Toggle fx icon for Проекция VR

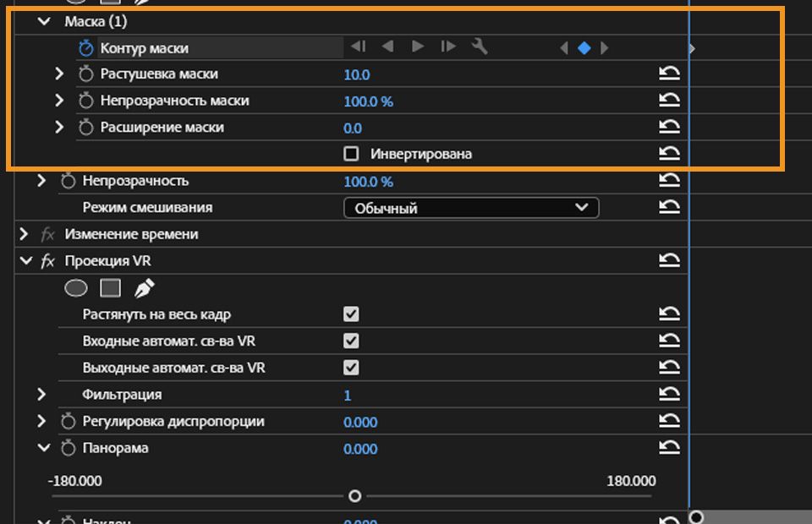(47, 261)
